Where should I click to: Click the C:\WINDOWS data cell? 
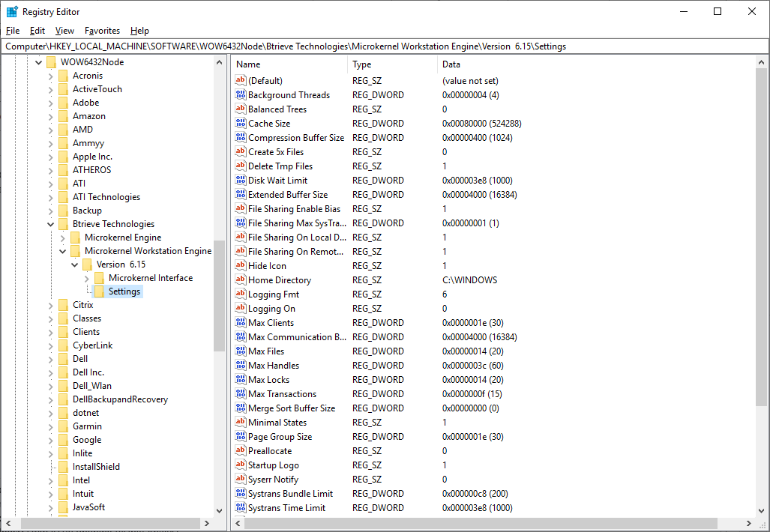470,279
